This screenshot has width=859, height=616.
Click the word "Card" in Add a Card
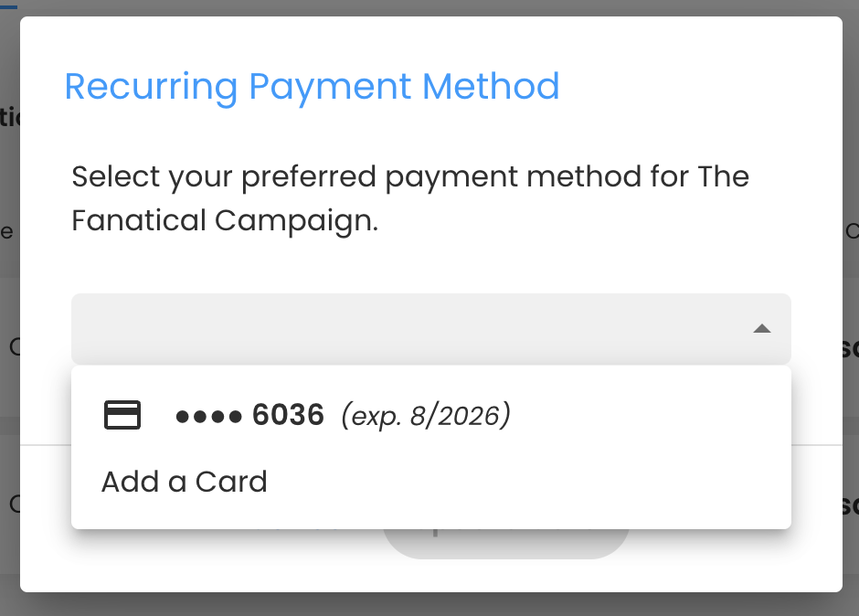(x=231, y=482)
